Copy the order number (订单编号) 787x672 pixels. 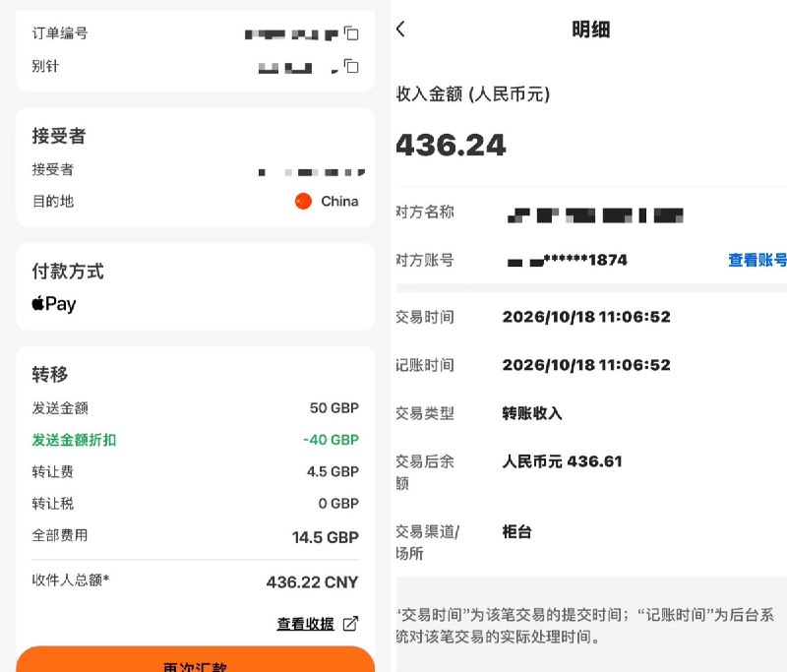click(351, 33)
